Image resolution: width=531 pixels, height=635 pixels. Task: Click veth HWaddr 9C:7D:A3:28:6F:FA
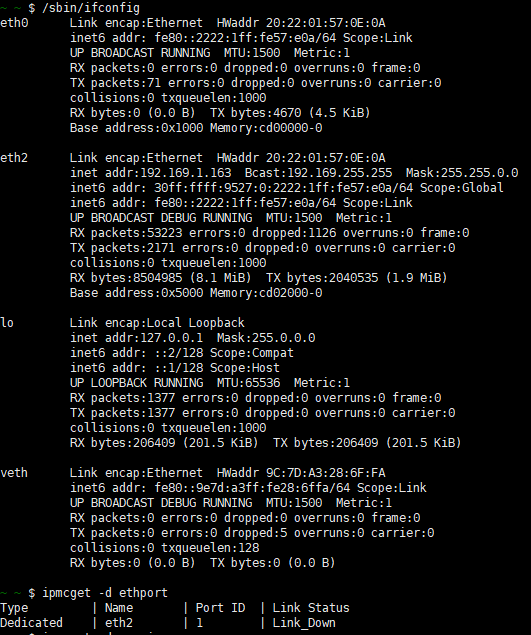[301, 473]
